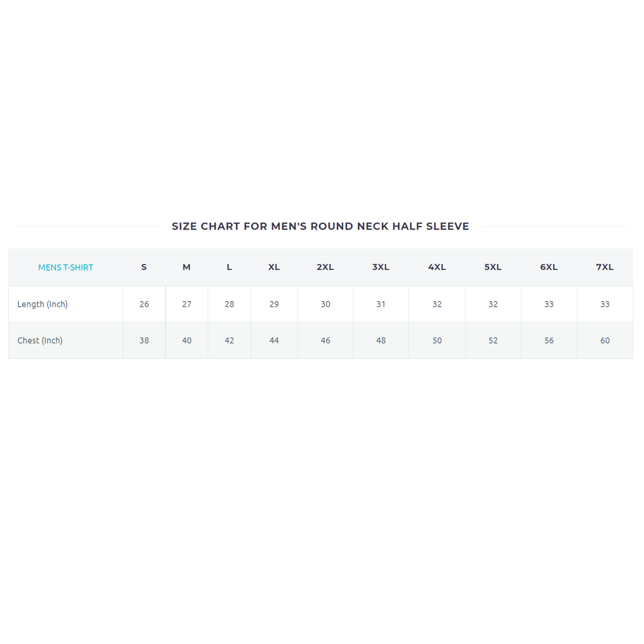
Task: Click the size chart heading text
Action: point(320,226)
